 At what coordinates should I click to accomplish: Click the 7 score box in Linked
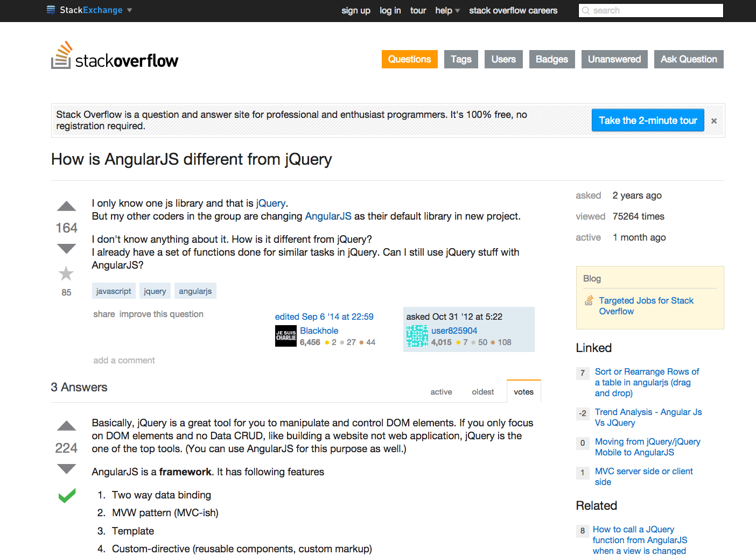pos(583,373)
